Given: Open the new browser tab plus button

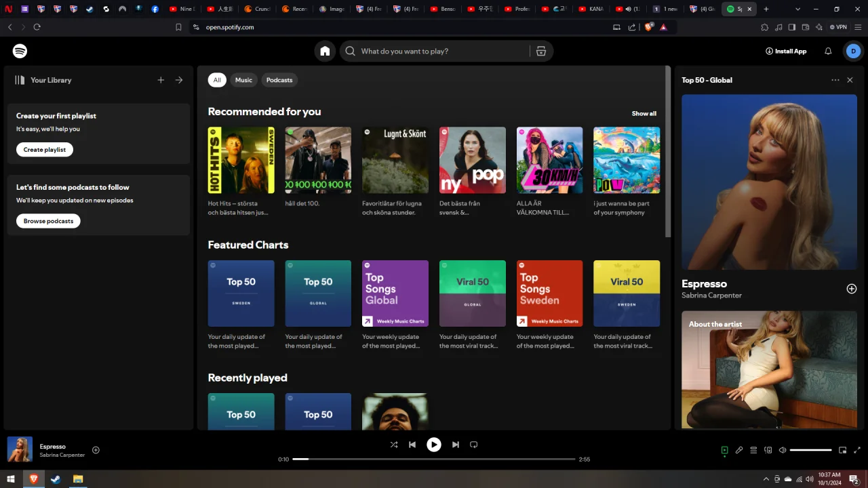Looking at the screenshot, I should click(x=766, y=9).
